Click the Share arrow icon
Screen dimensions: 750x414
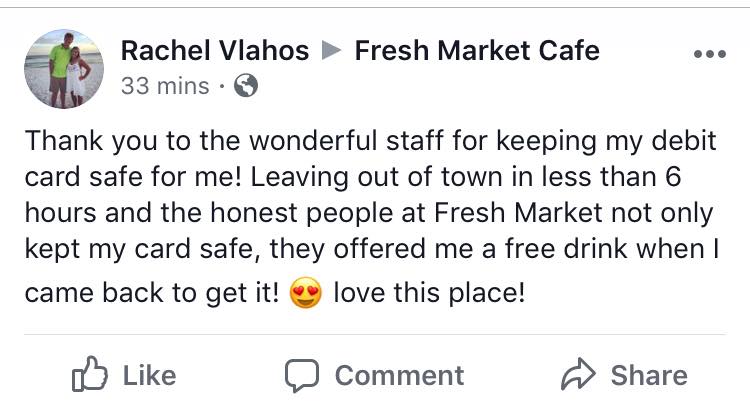pyautogui.click(x=577, y=375)
